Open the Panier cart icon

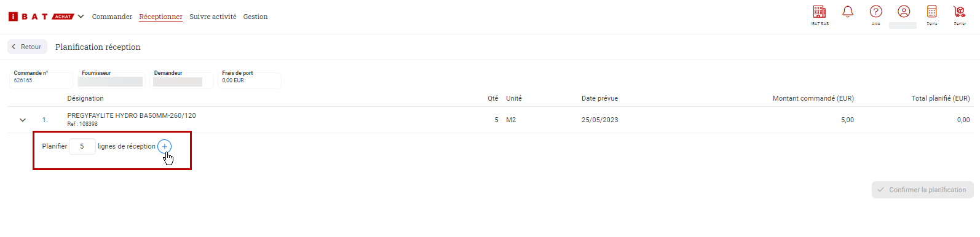pyautogui.click(x=960, y=12)
